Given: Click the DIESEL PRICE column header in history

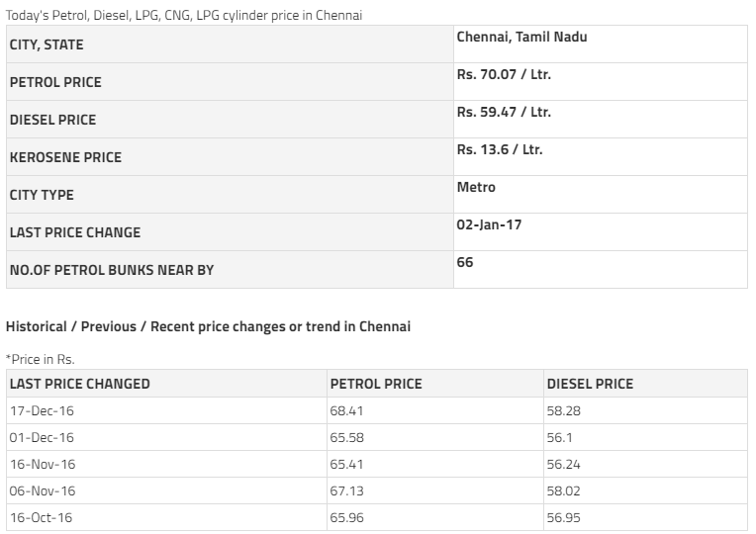Looking at the screenshot, I should (x=590, y=384).
